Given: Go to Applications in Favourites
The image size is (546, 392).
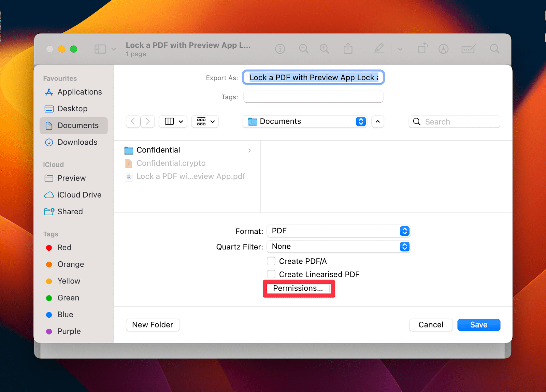Looking at the screenshot, I should pos(74,92).
